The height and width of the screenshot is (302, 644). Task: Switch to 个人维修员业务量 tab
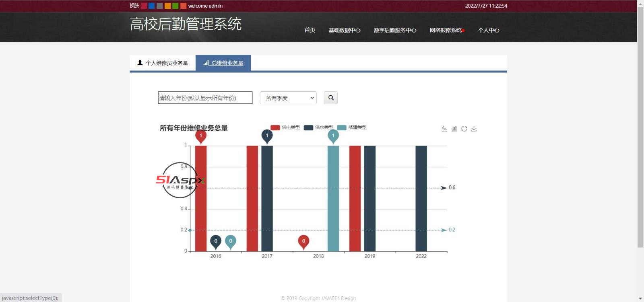click(x=163, y=63)
